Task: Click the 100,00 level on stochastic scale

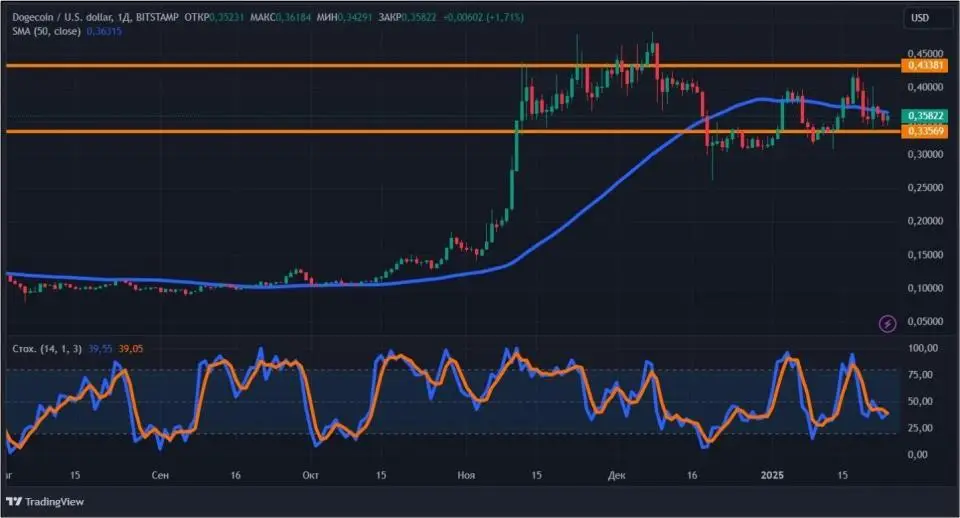Action: 921,348
